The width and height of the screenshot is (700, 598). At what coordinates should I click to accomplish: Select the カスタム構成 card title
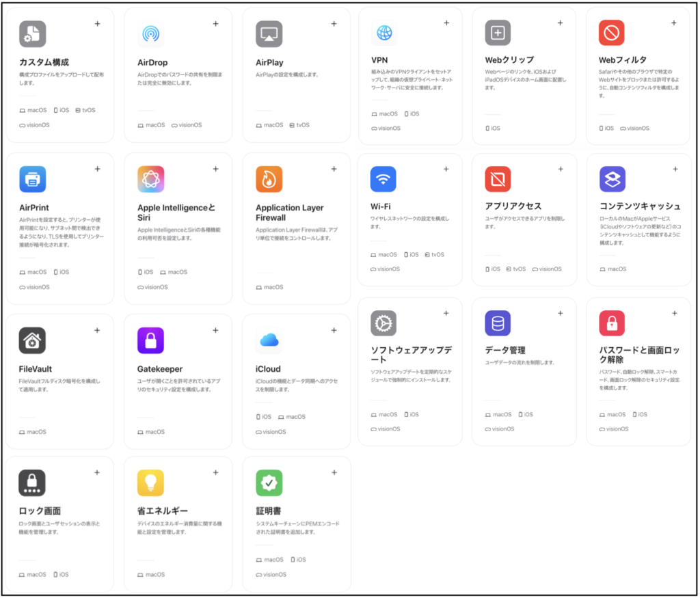[x=44, y=62]
